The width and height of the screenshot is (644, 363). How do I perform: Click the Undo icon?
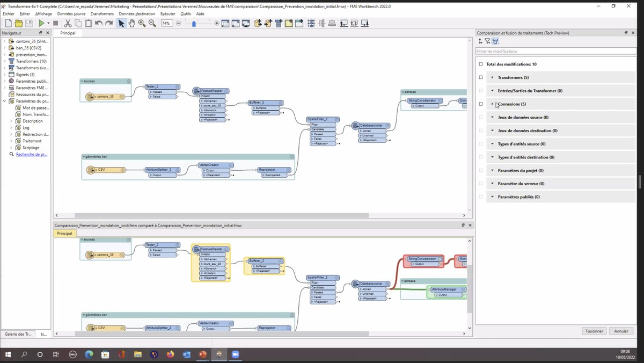(99, 23)
